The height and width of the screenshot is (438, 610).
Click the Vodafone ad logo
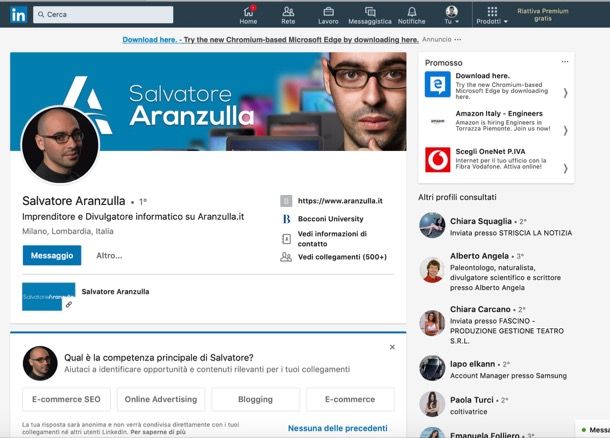click(438, 159)
